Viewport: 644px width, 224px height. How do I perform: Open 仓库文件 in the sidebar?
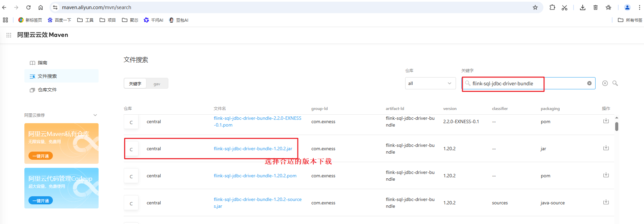61,90
